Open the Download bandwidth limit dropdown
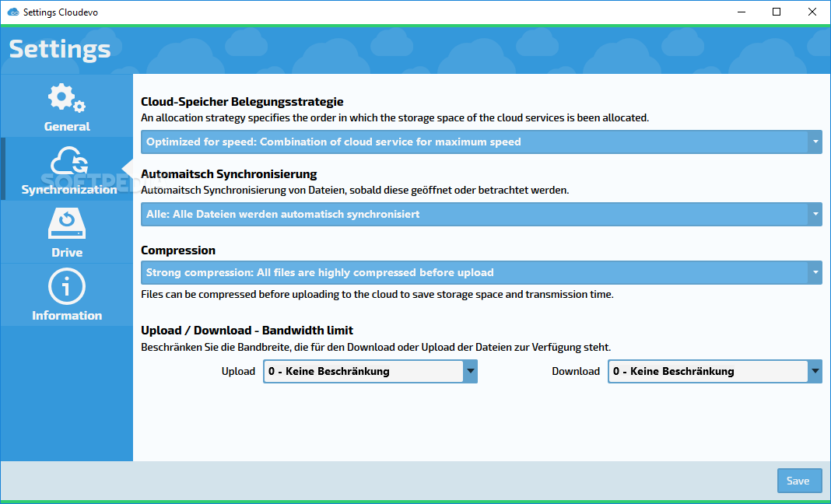831x504 pixels. (x=715, y=372)
